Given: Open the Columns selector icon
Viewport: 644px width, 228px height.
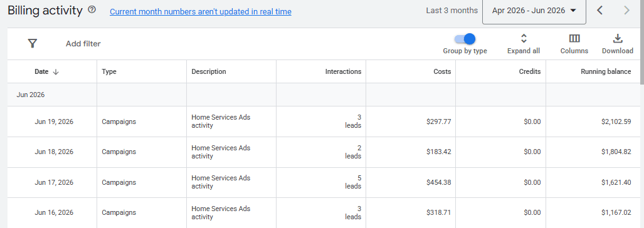Looking at the screenshot, I should (x=574, y=39).
